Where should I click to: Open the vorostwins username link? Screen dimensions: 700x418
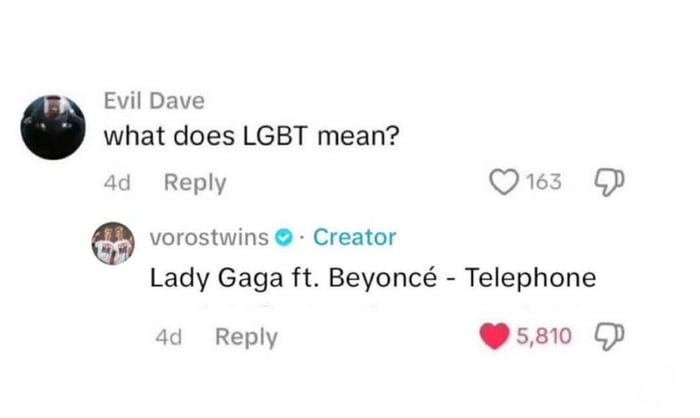click(209, 238)
